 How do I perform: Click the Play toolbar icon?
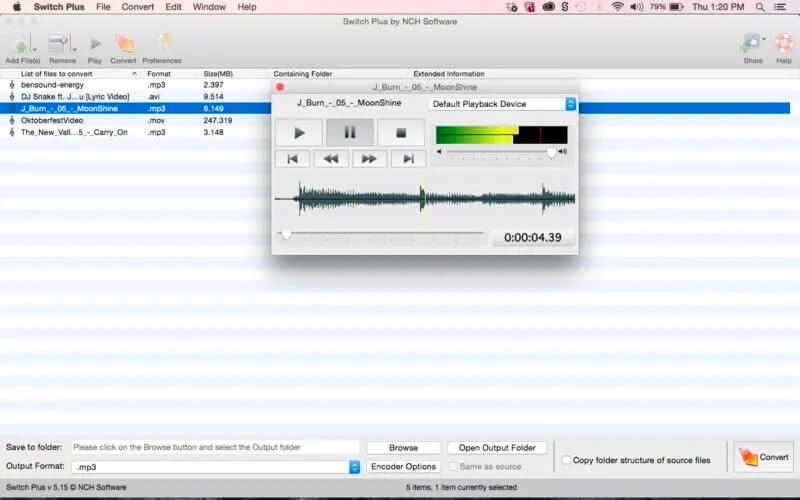coord(95,44)
